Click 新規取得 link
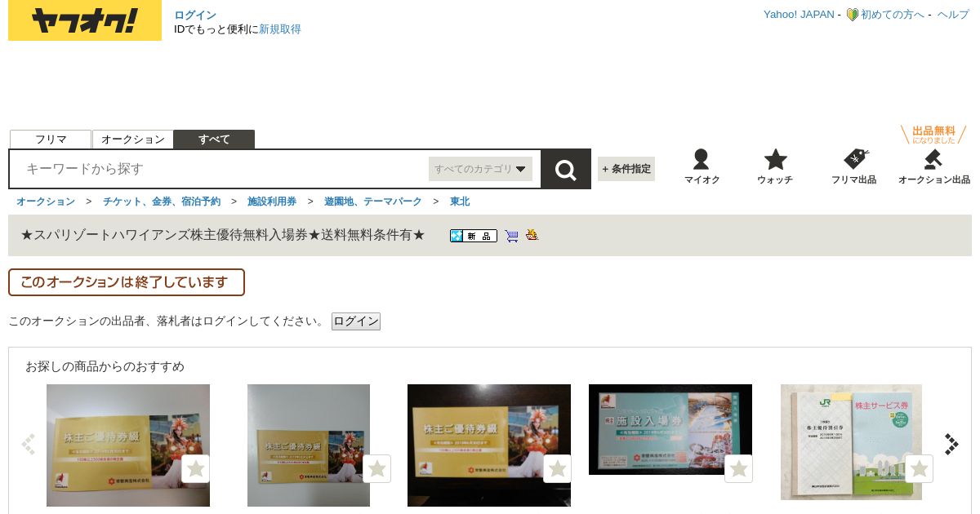The image size is (980, 514). [280, 29]
